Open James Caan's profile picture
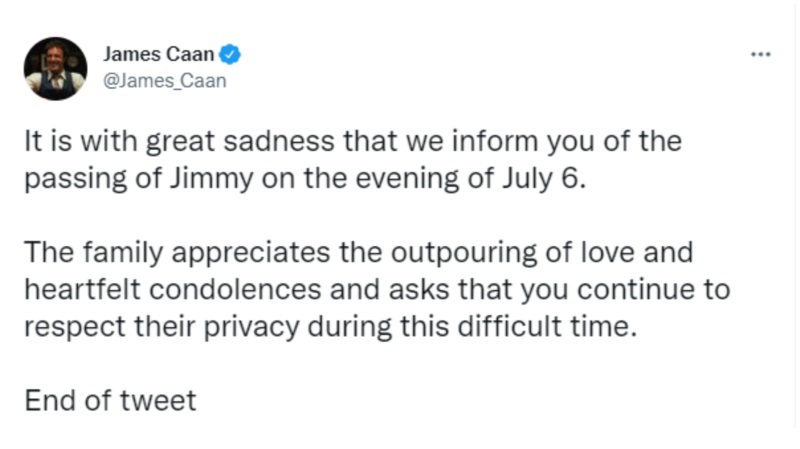Screen dimensions: 800x449 (x=55, y=68)
